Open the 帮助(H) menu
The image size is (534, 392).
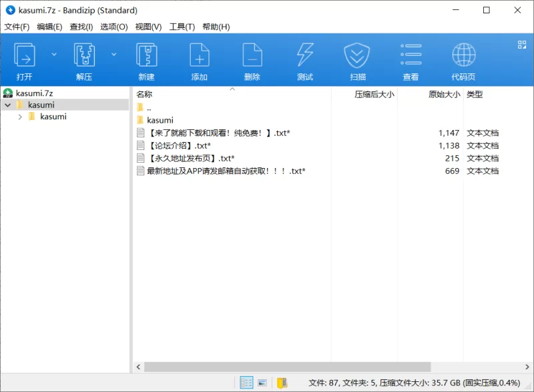[216, 27]
